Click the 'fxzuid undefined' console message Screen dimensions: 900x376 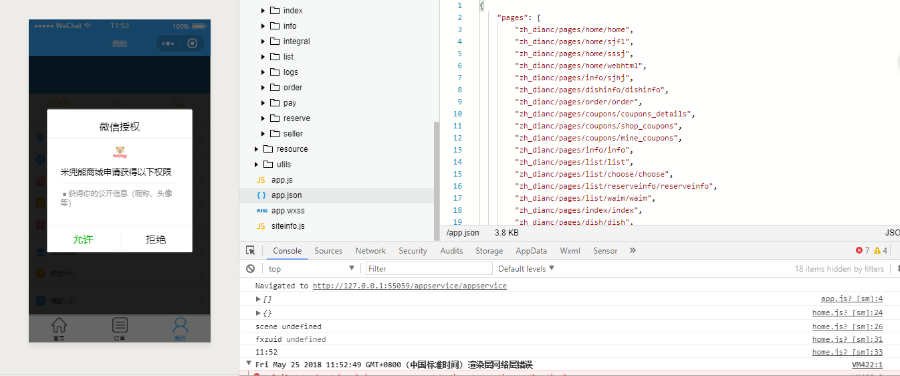[290, 339]
